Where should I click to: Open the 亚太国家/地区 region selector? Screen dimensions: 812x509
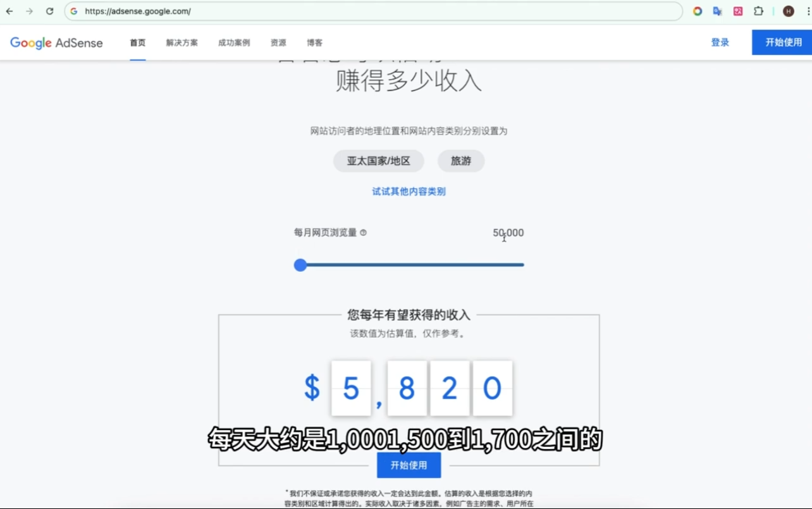pyautogui.click(x=378, y=161)
